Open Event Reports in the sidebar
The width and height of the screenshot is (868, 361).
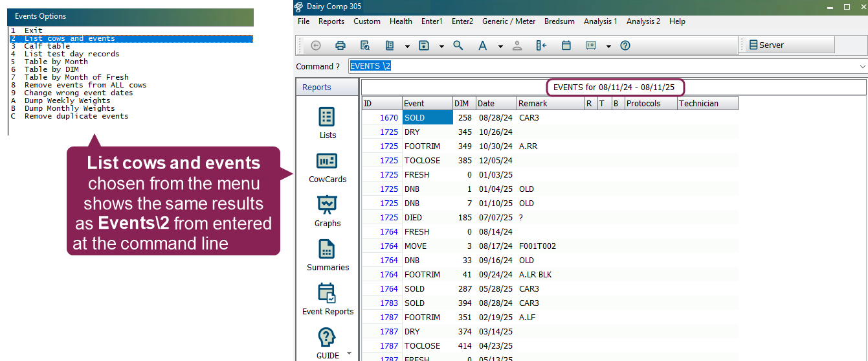(328, 299)
